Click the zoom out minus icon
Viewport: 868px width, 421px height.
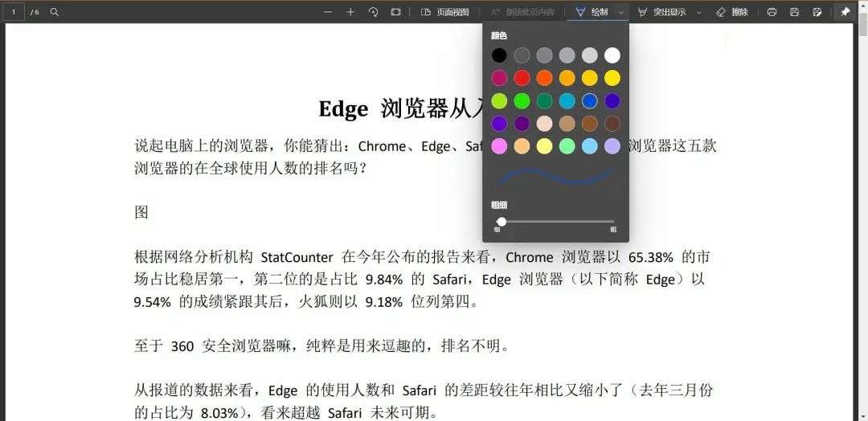[x=328, y=11]
